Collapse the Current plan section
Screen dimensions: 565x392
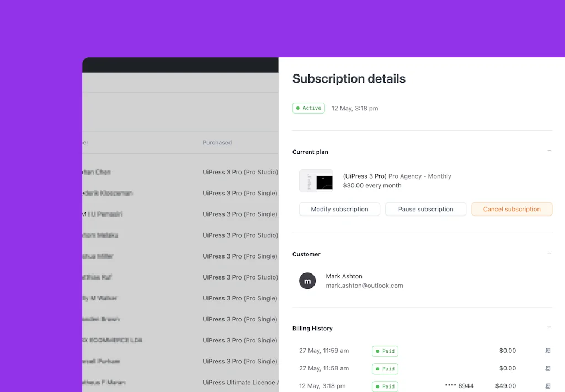tap(549, 151)
